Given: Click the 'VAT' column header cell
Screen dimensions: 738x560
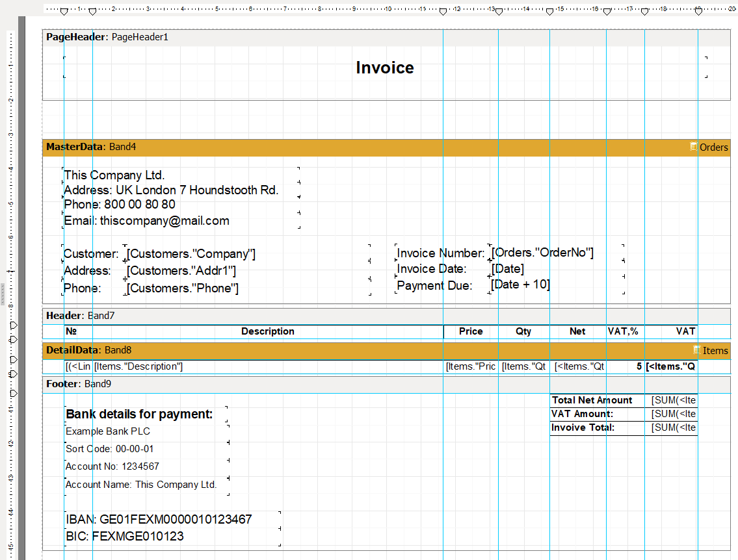Looking at the screenshot, I should tap(671, 331).
